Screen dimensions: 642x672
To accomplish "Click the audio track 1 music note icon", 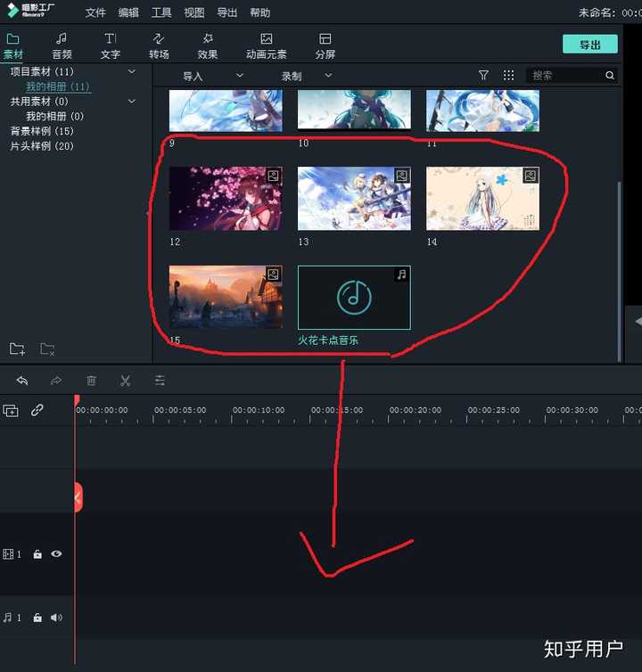I will [x=7, y=618].
